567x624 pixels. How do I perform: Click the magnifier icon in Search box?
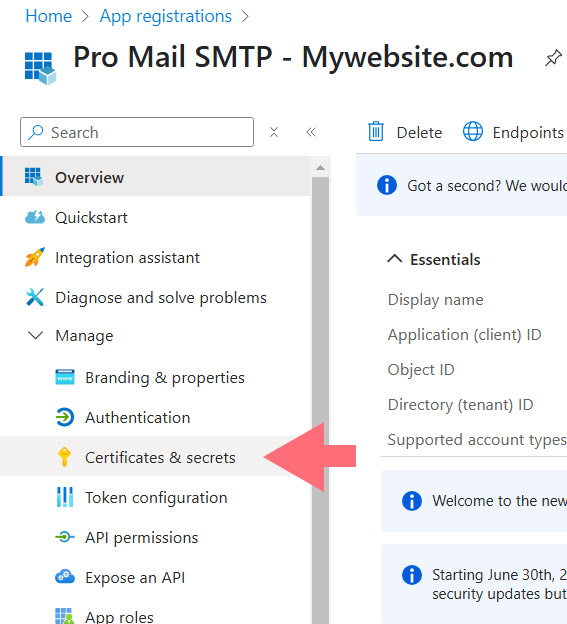click(x=35, y=132)
